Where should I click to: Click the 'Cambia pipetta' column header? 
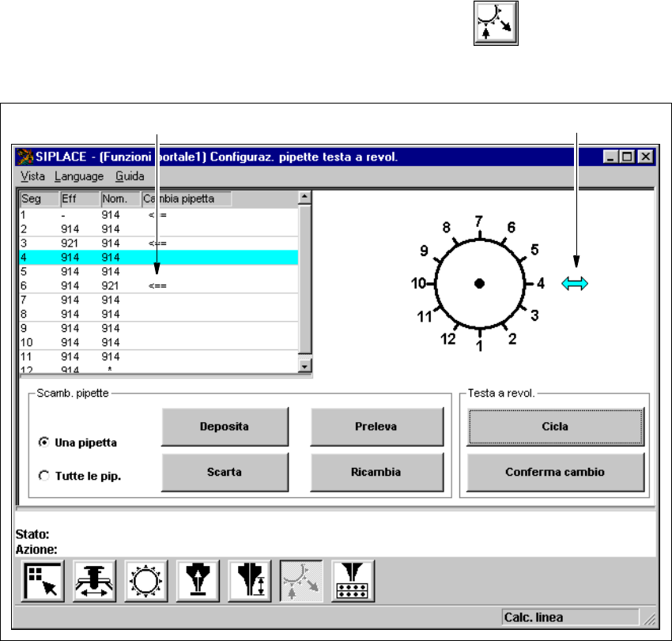187,199
